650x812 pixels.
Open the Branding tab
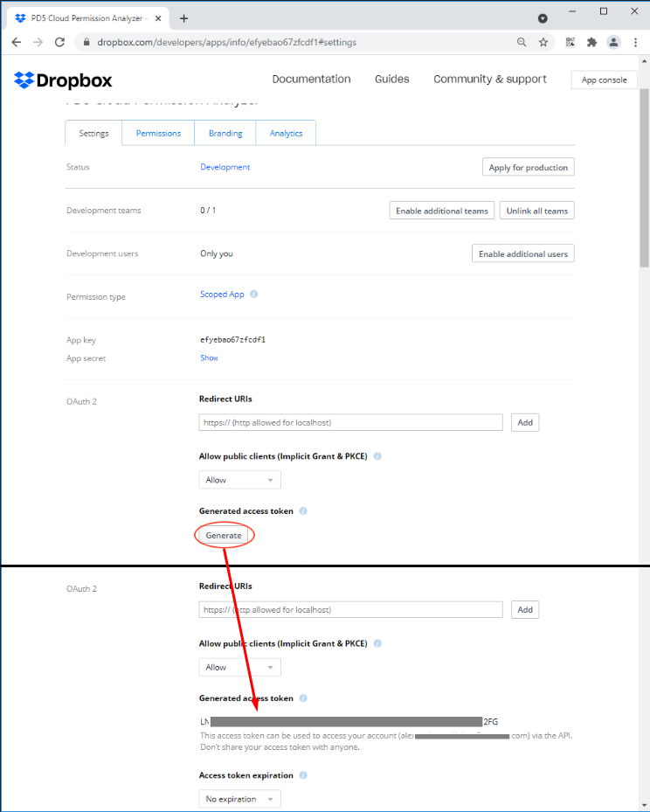(225, 133)
